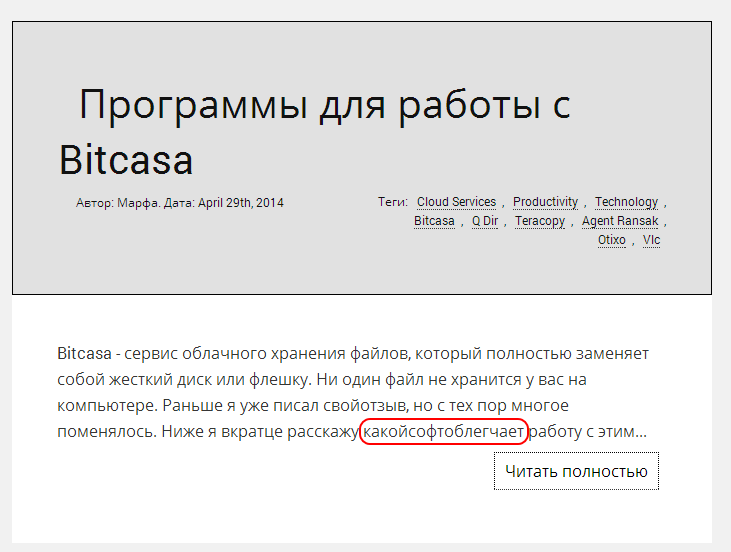Open the Technology tag link
731x552 pixels.
click(627, 202)
